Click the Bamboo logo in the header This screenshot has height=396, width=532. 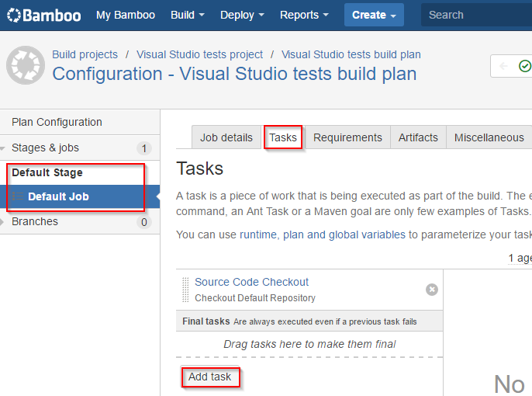pos(43,15)
